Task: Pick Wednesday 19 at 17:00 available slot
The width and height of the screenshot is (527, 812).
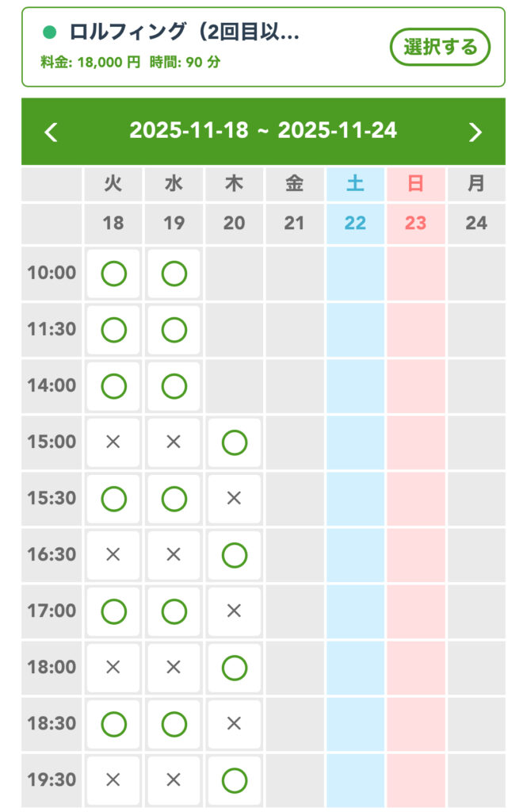Action: pos(174,611)
